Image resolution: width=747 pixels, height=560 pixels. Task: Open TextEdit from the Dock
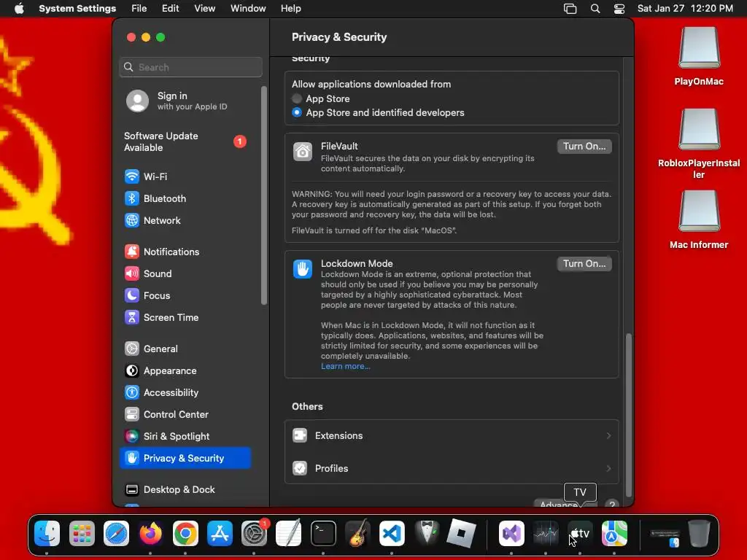coord(289,533)
